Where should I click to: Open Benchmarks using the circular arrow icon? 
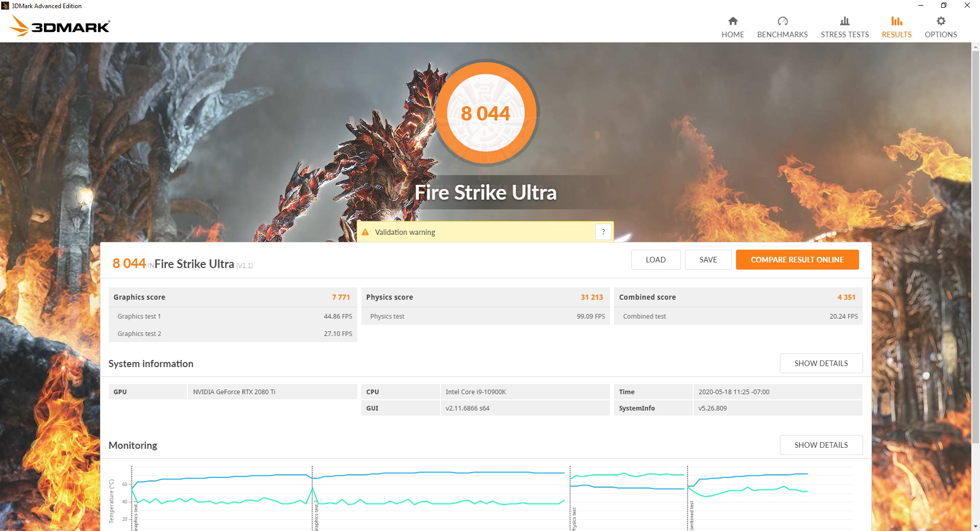tap(782, 26)
